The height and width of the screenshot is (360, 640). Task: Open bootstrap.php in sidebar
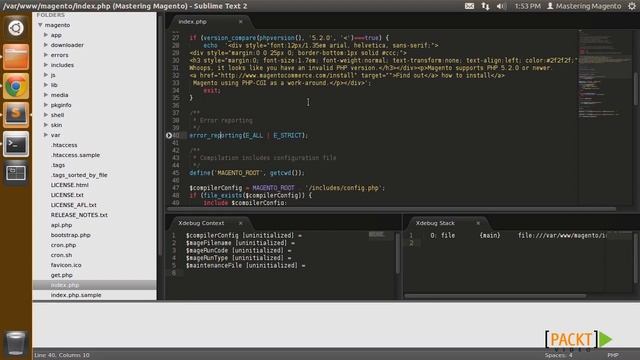[x=71, y=235]
